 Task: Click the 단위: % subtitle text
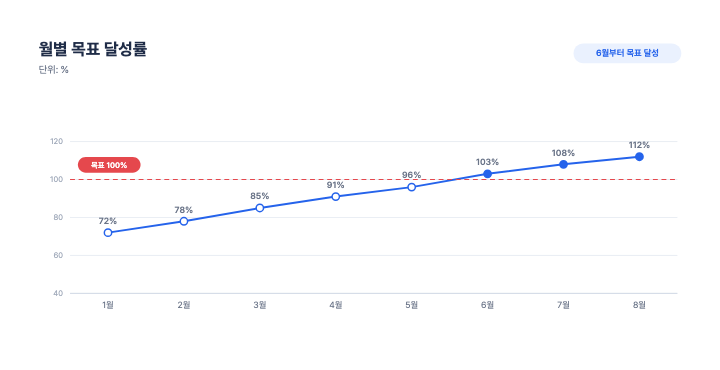click(x=54, y=70)
